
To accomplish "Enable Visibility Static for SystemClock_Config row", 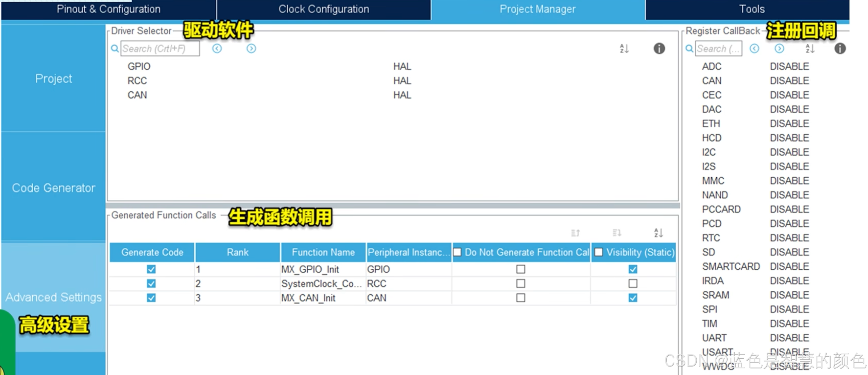I will point(633,284).
